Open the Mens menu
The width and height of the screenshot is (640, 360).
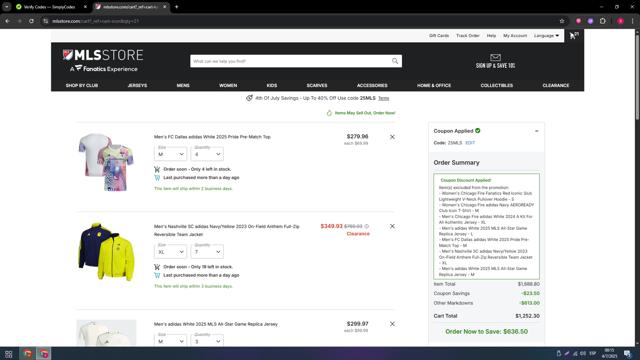point(183,85)
